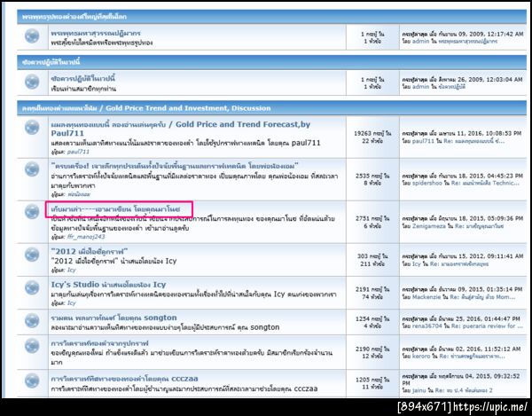Open admin profile in the 26, 2009 row

420,87
